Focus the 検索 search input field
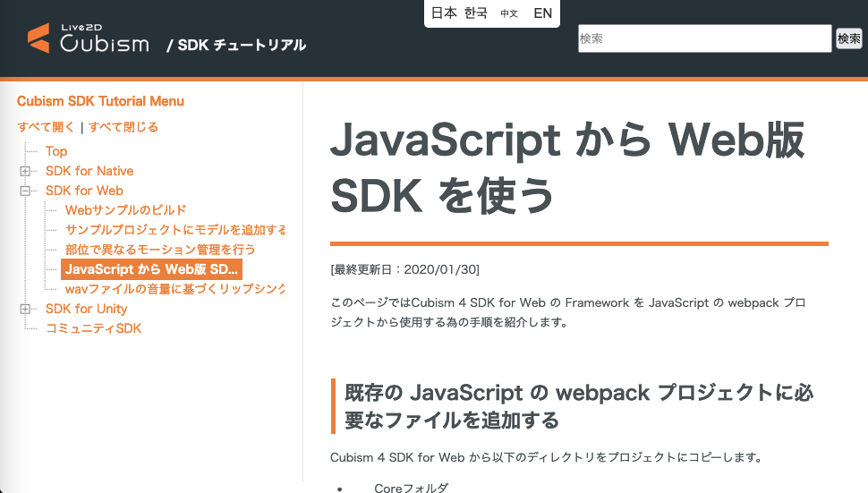 705,38
